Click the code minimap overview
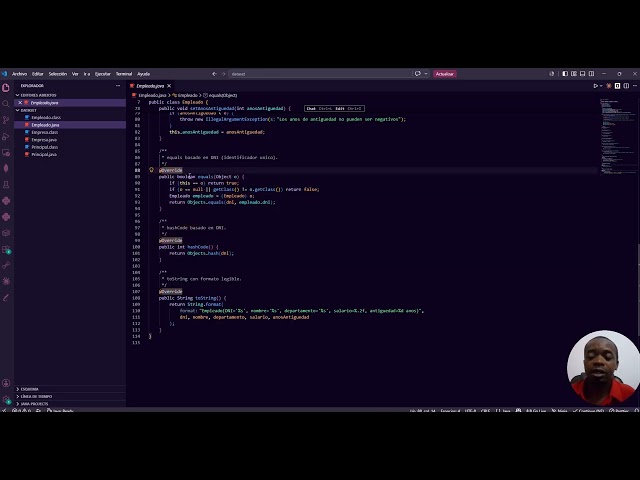 [617, 137]
